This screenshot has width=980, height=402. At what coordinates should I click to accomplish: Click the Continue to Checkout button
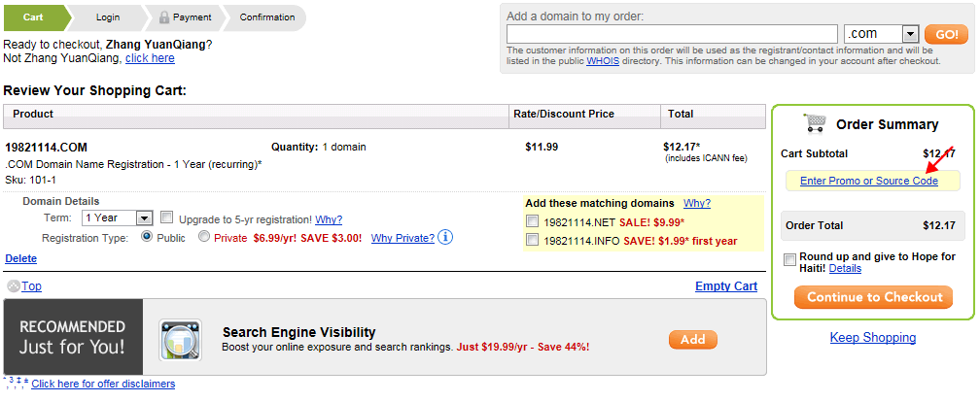tap(873, 297)
